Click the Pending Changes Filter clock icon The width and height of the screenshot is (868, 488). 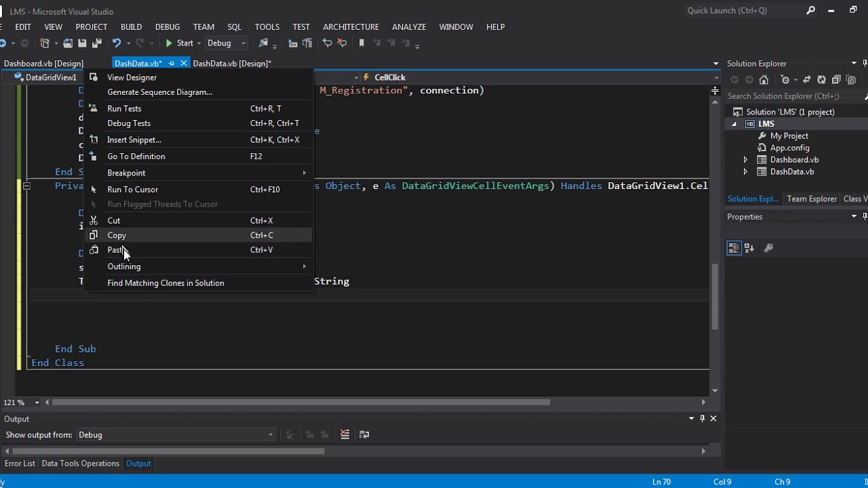[785, 79]
